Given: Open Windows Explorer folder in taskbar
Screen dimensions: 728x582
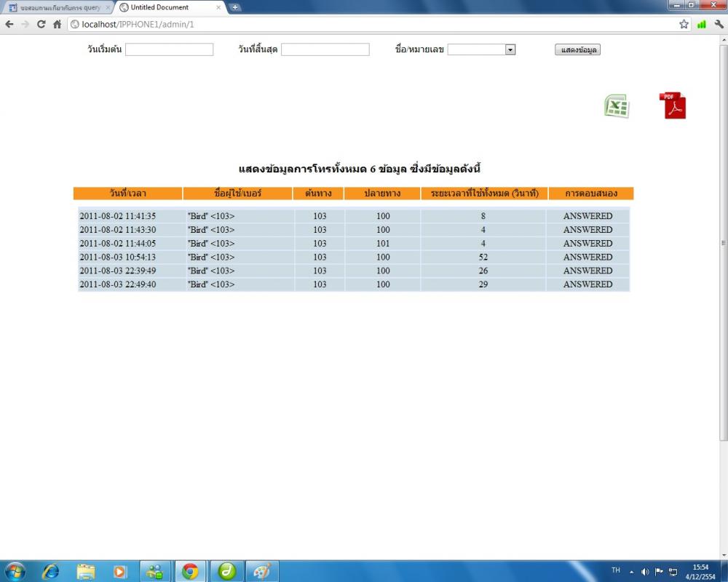Looking at the screenshot, I should pyautogui.click(x=85, y=571).
